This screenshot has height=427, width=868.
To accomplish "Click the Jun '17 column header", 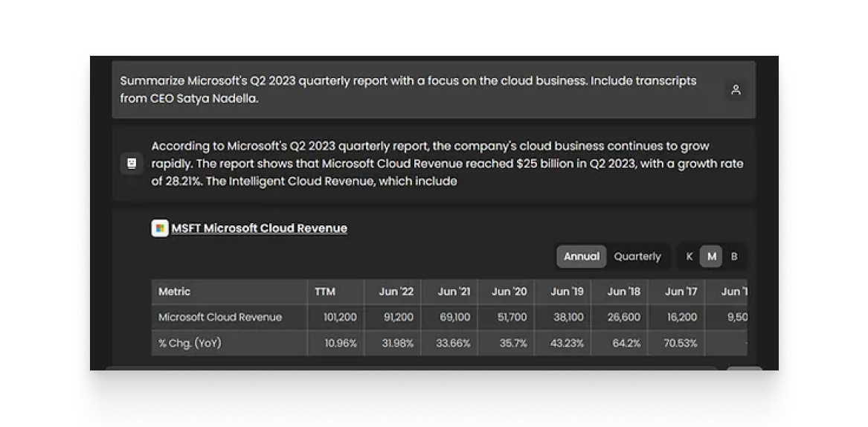I will (681, 292).
